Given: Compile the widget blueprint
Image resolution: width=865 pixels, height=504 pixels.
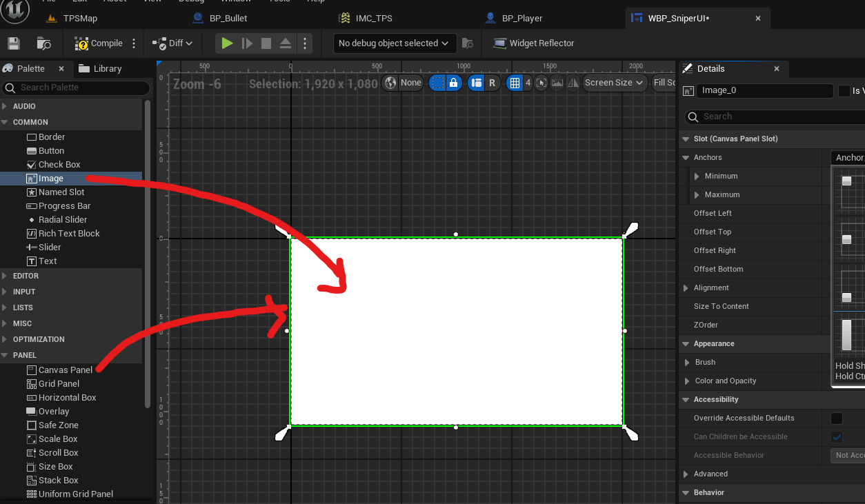Looking at the screenshot, I should click(99, 43).
